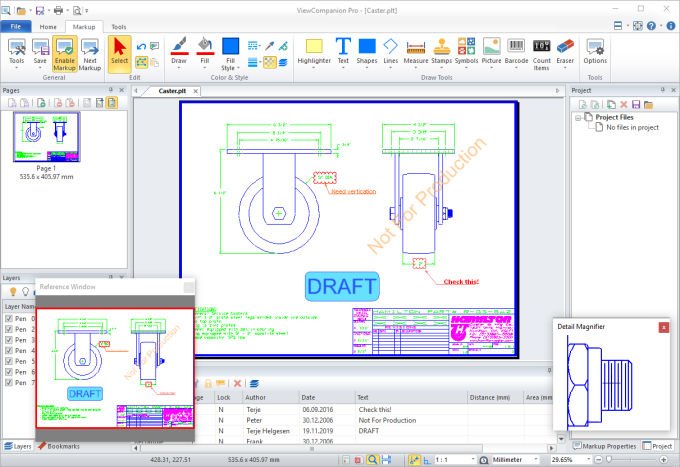Open the Draw color brush tool
This screenshot has width=680, height=467.
pos(179,52)
